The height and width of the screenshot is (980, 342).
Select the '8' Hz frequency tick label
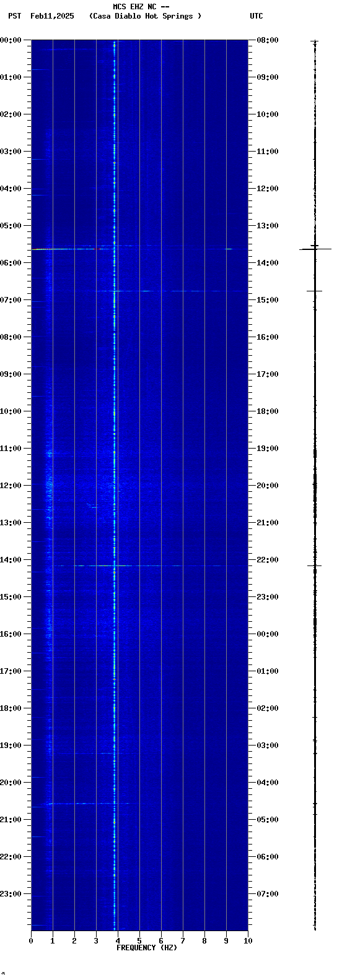pos(204,941)
